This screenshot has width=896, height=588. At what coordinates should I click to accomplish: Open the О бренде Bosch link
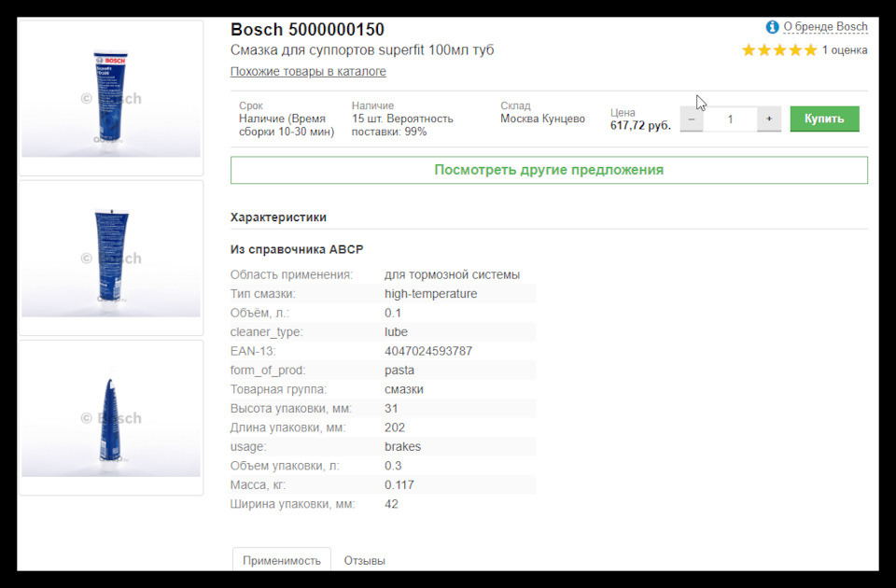pos(825,27)
